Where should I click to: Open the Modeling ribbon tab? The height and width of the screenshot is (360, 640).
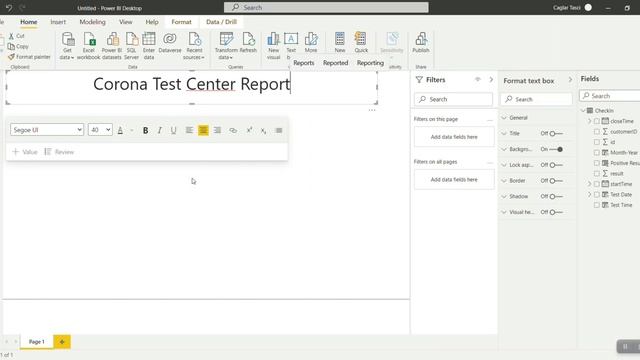tap(92, 22)
